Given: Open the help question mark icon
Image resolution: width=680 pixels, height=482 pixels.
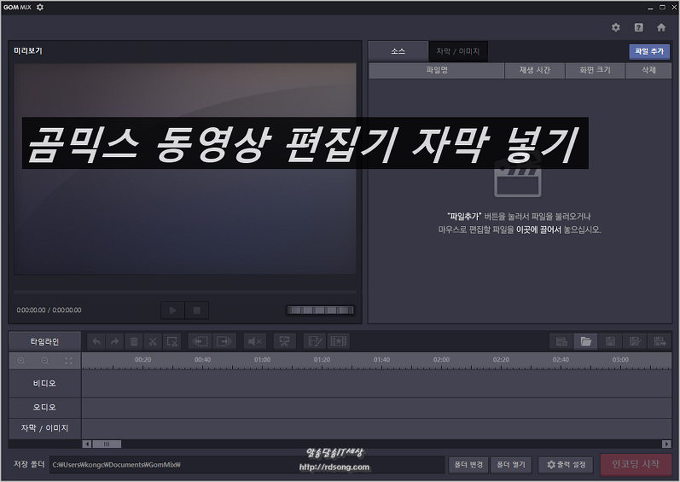Looking at the screenshot, I should pos(638,27).
